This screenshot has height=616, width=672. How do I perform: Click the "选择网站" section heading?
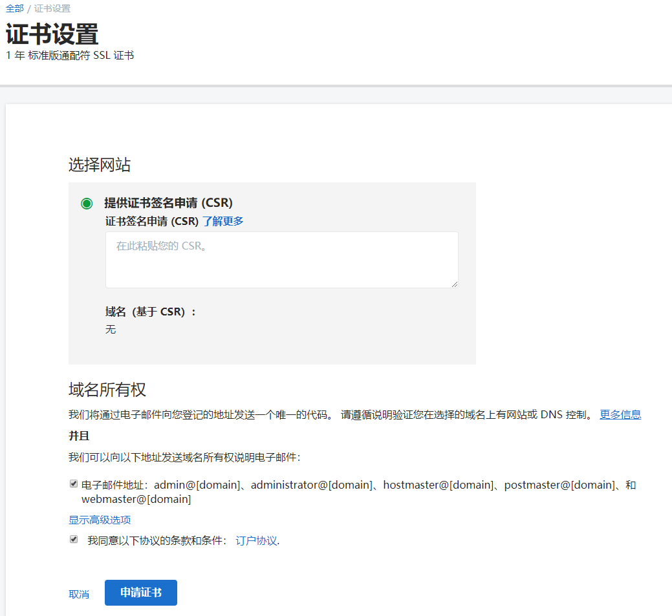point(100,165)
